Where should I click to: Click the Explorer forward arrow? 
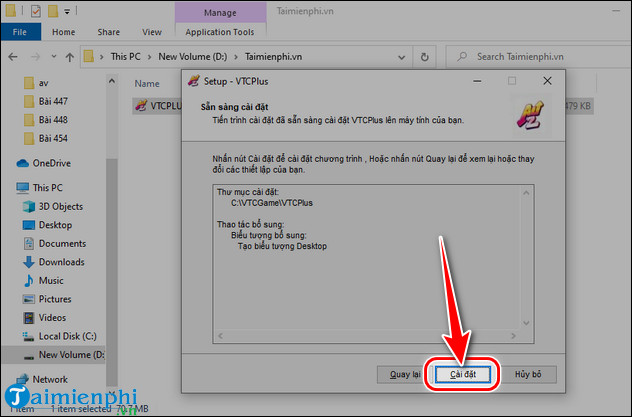35,57
